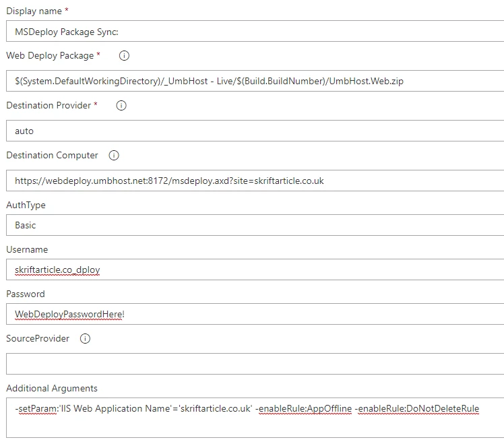Click the Username label

pyautogui.click(x=27, y=249)
